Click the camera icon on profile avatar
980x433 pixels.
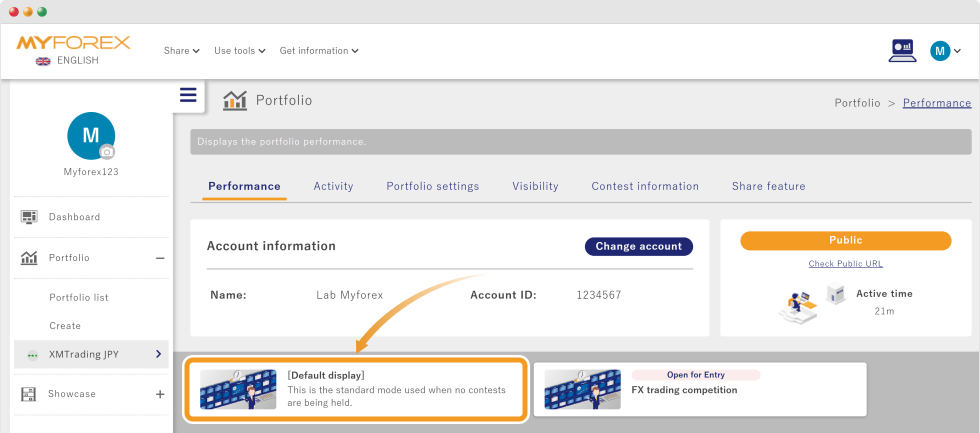[x=106, y=152]
